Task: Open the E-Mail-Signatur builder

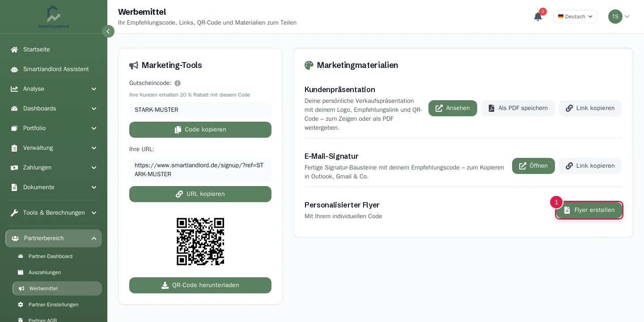Action: click(534, 166)
